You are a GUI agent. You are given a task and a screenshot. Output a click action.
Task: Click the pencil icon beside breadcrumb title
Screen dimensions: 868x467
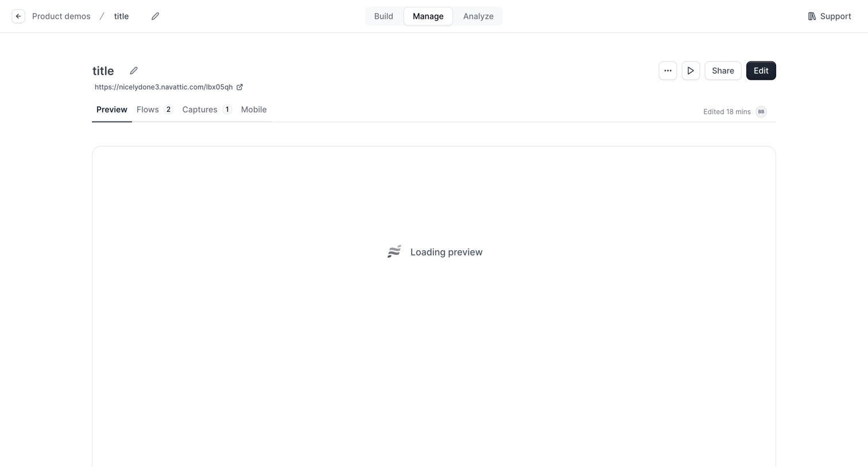(155, 16)
